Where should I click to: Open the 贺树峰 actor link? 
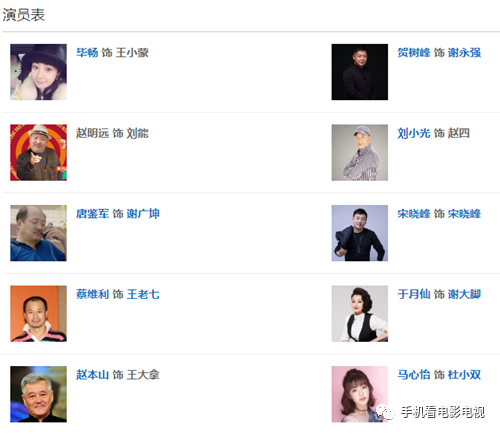414,53
